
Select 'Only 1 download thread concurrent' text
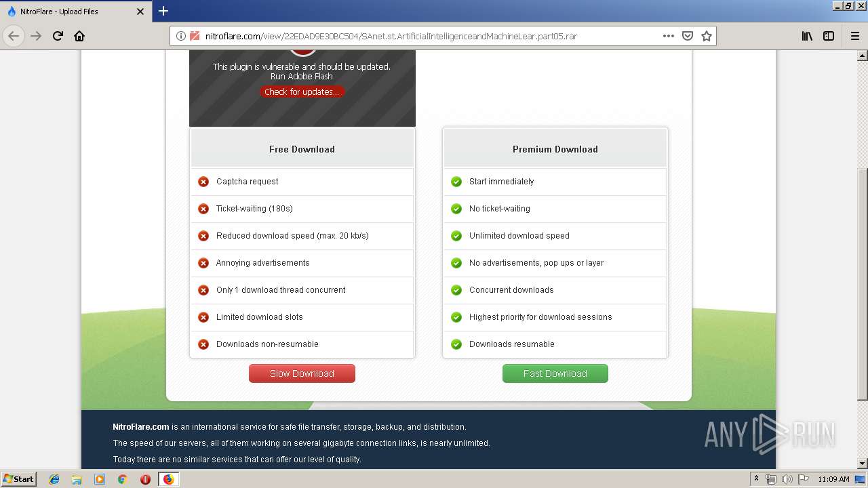[x=281, y=290]
